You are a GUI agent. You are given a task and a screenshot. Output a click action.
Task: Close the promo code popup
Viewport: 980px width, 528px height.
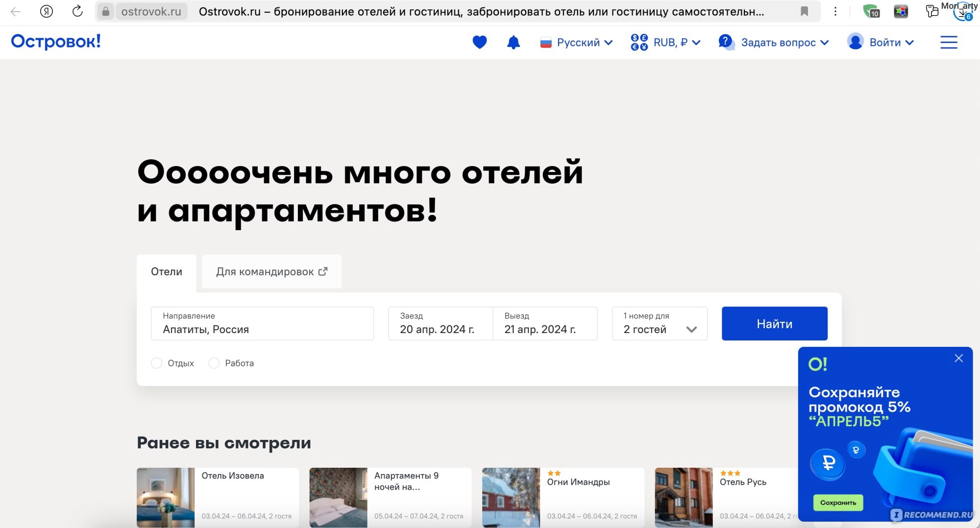(x=959, y=359)
